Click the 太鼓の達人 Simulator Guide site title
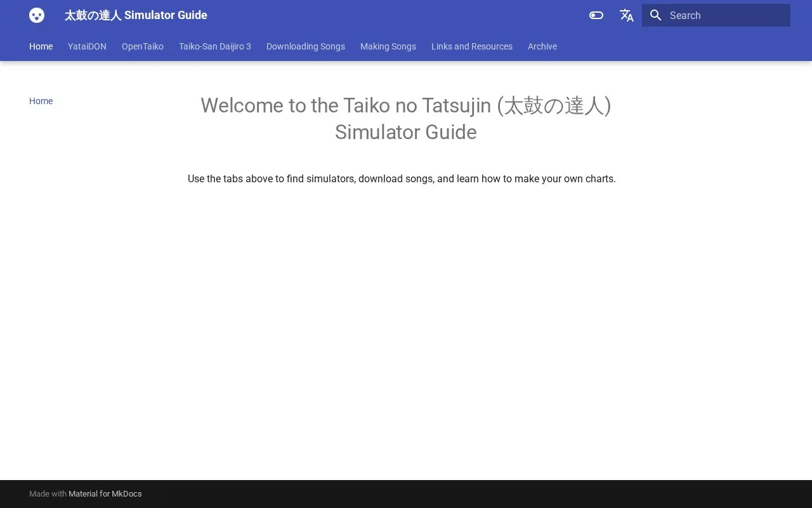 pyautogui.click(x=136, y=15)
